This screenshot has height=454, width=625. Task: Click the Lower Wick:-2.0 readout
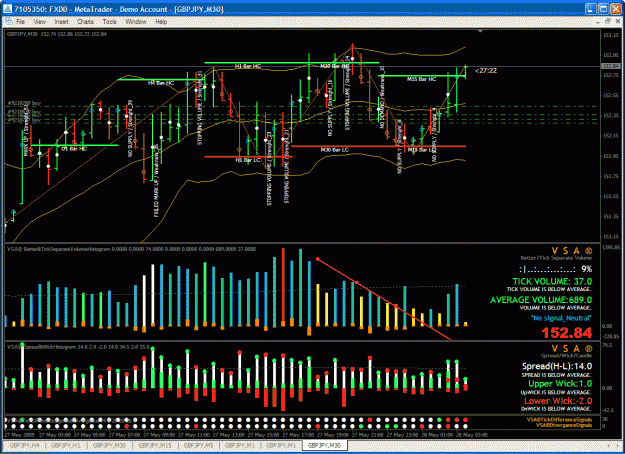click(558, 401)
